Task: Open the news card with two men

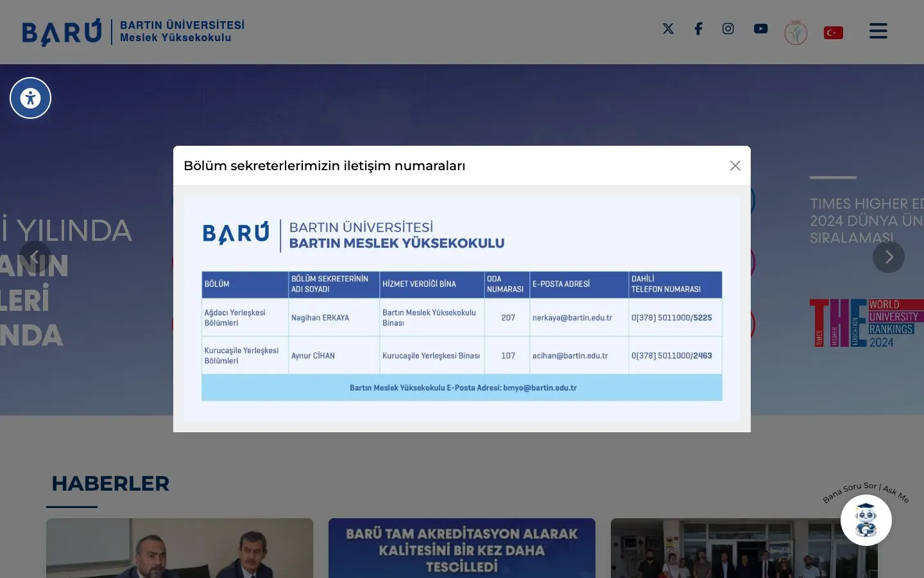Action: [x=180, y=548]
